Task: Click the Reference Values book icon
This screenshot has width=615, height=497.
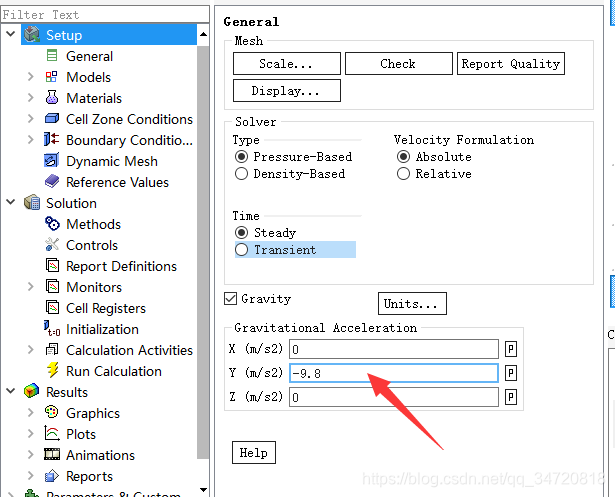Action: [52, 181]
